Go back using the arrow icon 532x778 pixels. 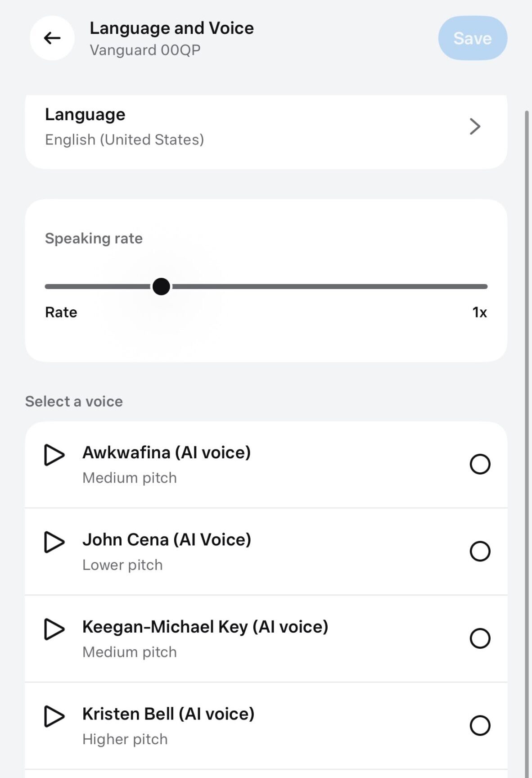click(52, 38)
